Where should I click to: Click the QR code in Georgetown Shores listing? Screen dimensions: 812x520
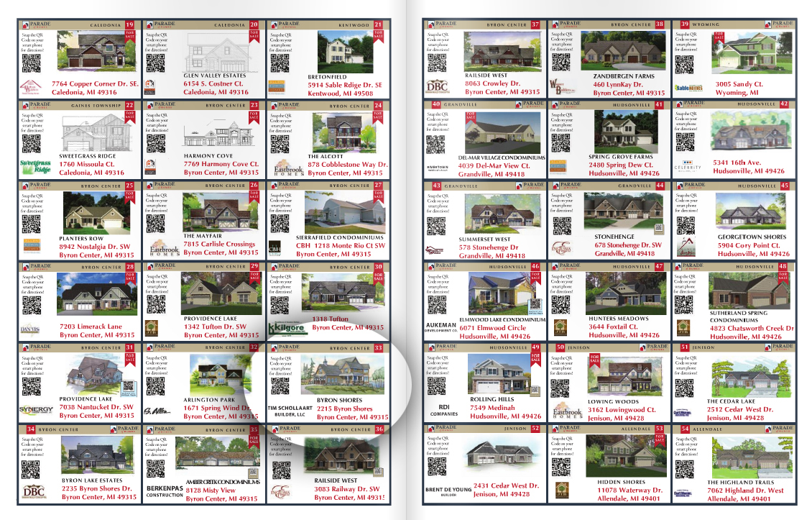(686, 226)
